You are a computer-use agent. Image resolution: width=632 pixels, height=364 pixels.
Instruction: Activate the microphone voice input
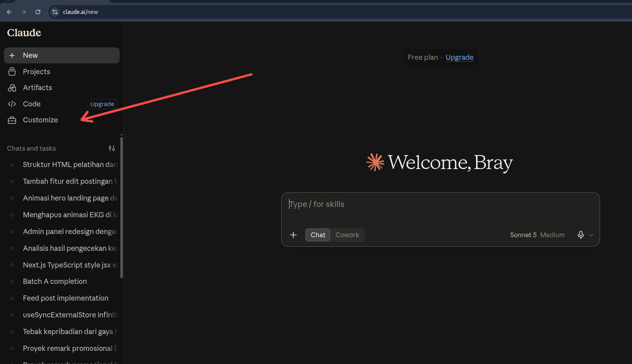point(581,235)
